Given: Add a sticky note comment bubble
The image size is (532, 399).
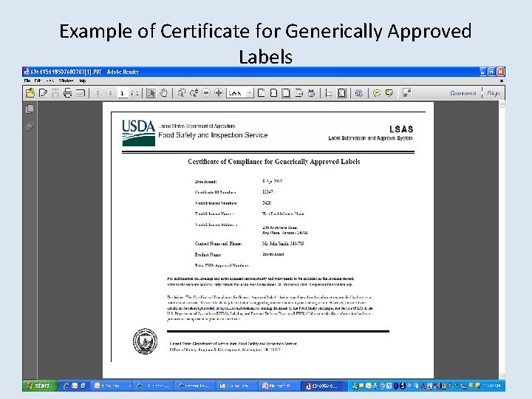Looking at the screenshot, I should 377,92.
